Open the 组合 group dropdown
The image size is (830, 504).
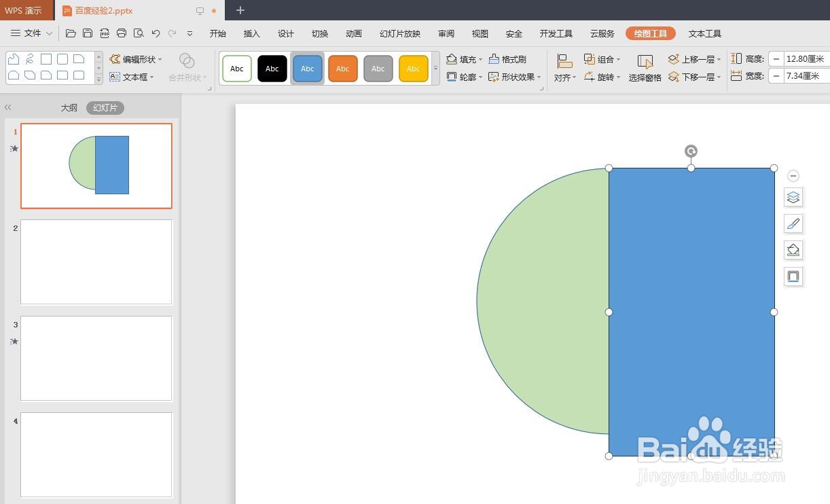coord(602,59)
